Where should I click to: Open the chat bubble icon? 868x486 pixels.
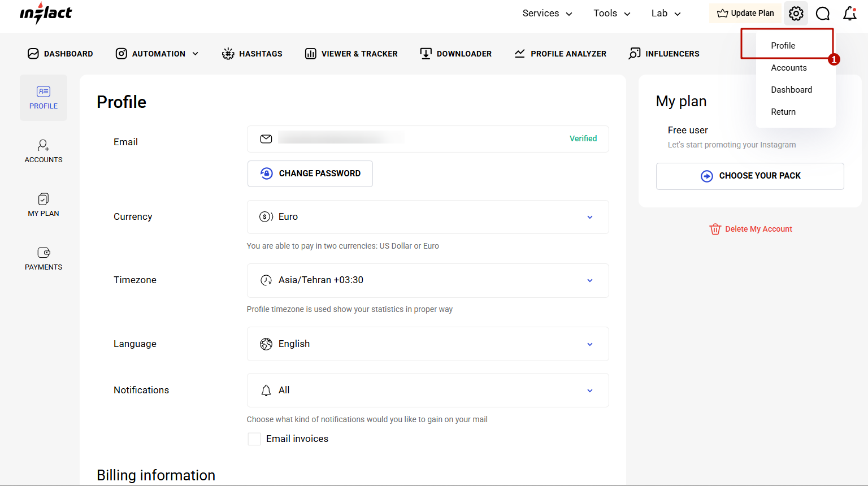point(823,14)
